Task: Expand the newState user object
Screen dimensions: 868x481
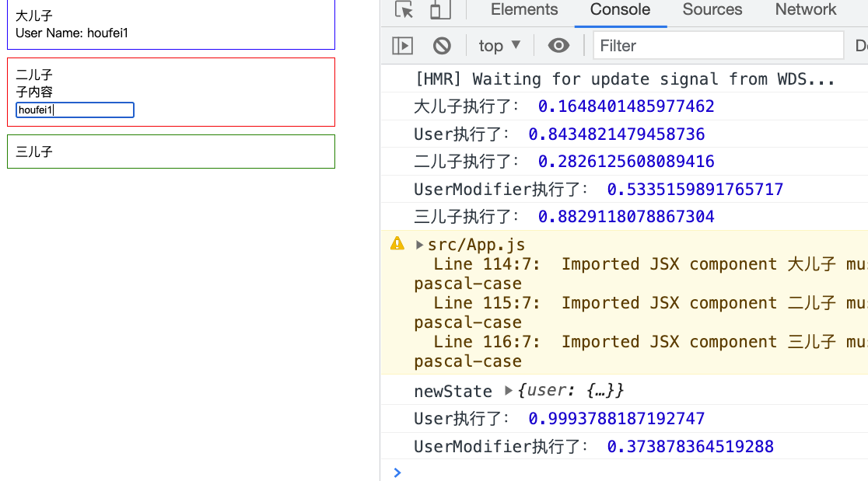Action: point(509,391)
